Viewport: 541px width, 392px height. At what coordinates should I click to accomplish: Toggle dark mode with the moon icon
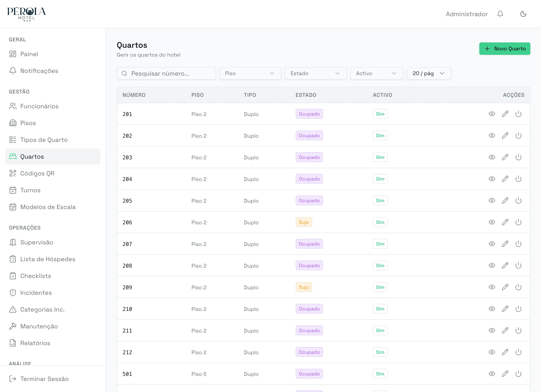[x=523, y=14]
